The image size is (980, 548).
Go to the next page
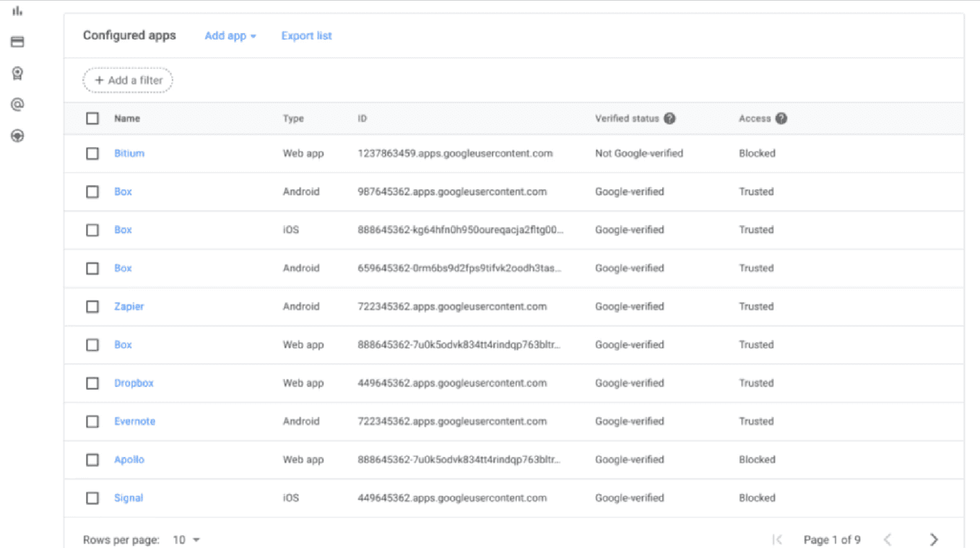click(x=934, y=539)
